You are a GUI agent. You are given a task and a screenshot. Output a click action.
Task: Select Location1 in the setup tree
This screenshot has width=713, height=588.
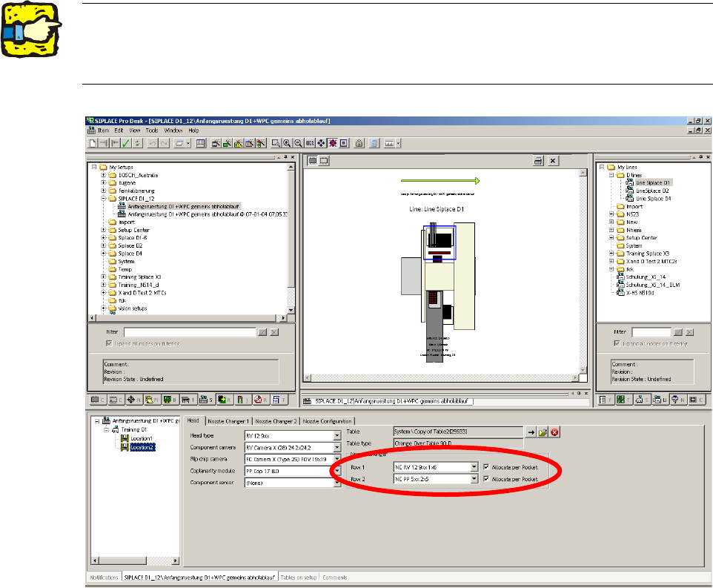tap(142, 438)
